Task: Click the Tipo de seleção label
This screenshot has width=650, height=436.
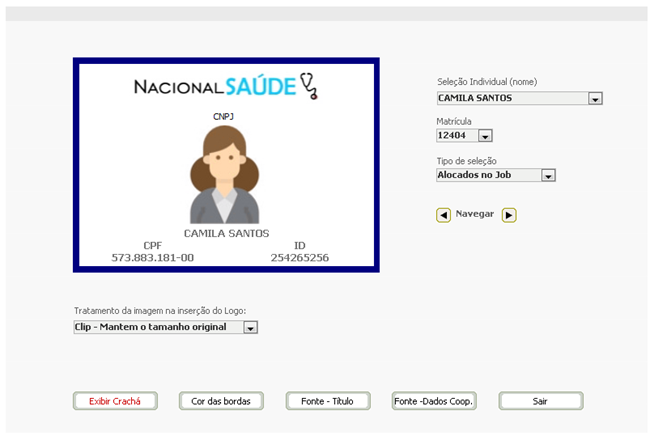Action: pyautogui.click(x=466, y=161)
